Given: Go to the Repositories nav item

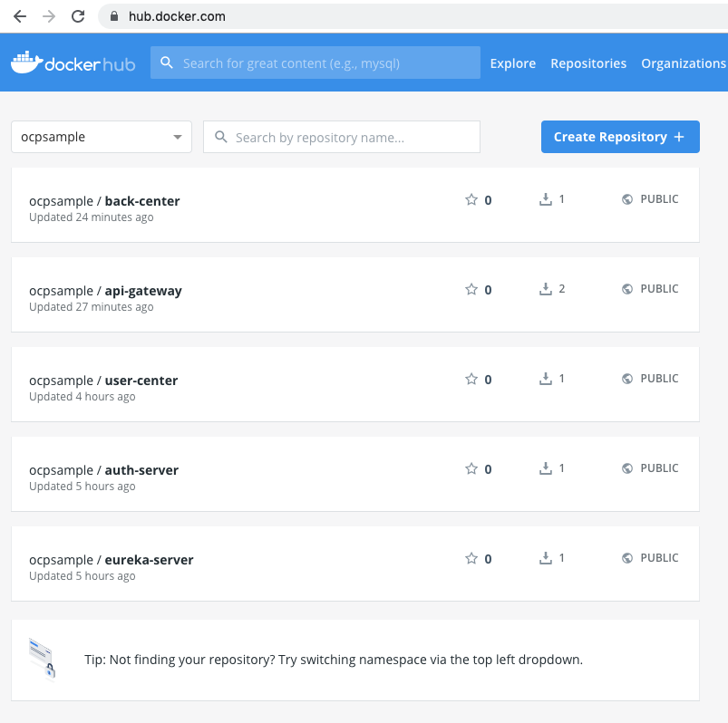Looking at the screenshot, I should (588, 63).
